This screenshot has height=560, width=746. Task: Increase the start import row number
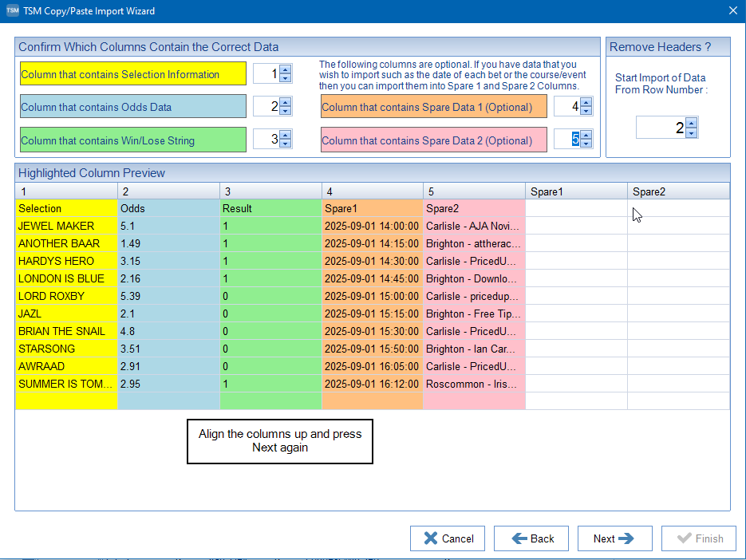click(692, 123)
